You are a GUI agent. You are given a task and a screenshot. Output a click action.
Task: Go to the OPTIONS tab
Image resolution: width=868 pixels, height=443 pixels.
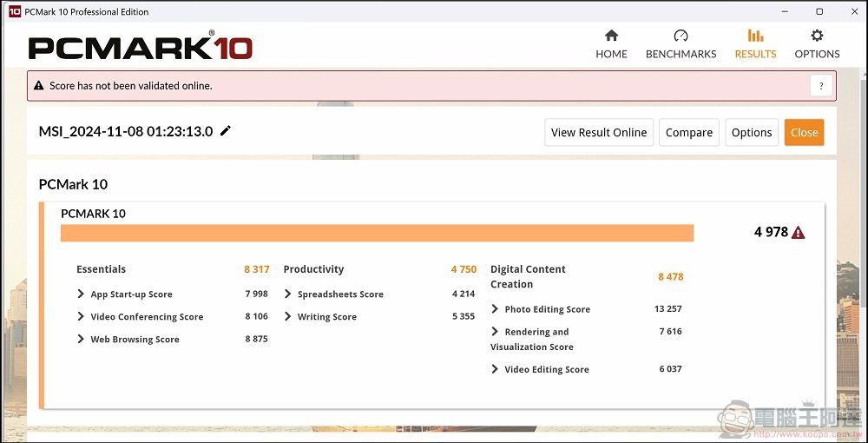coord(817,45)
